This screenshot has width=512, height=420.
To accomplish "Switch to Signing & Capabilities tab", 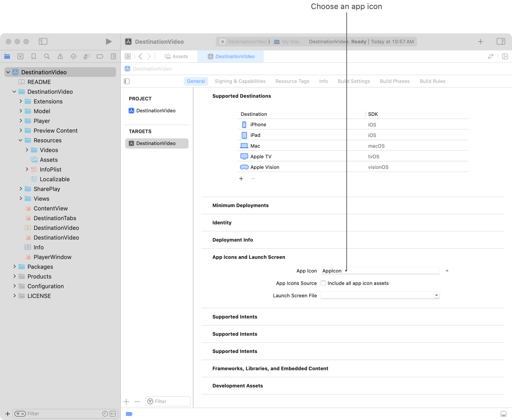I will coord(240,81).
